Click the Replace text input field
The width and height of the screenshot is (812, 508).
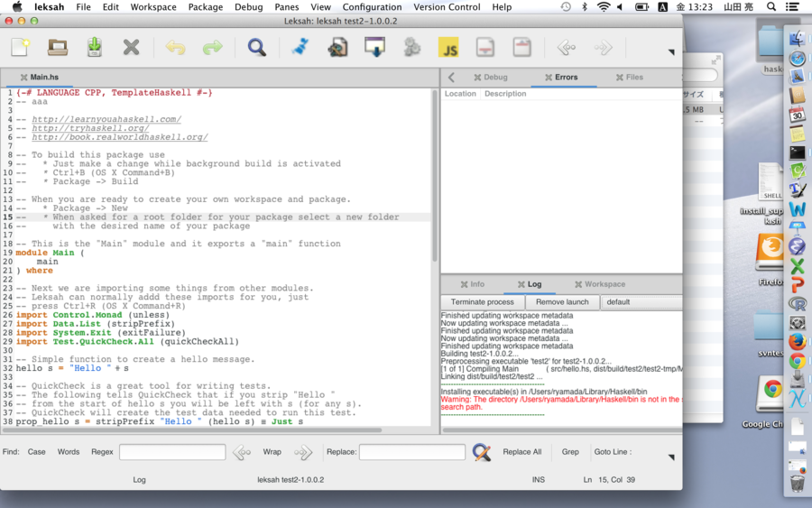coord(412,452)
